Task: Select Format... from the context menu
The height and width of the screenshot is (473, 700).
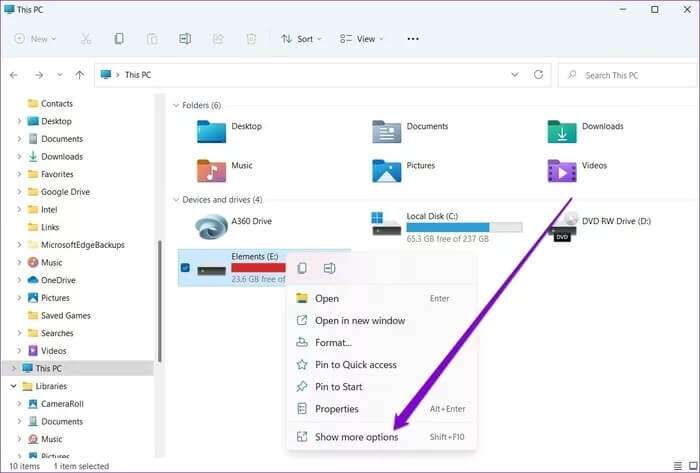Action: click(x=381, y=342)
